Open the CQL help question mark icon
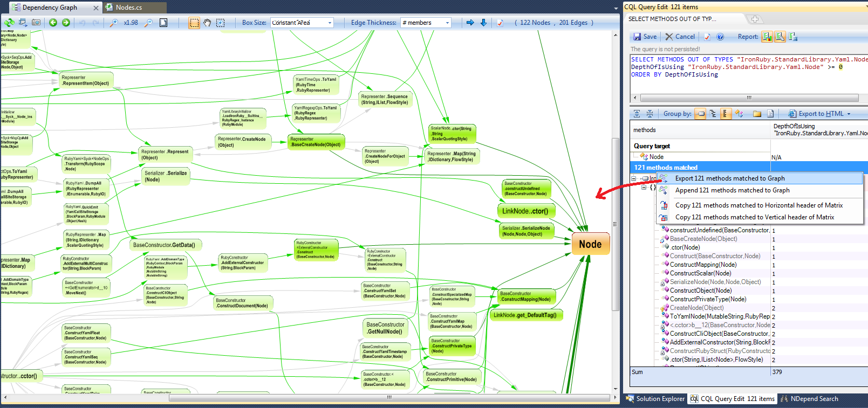This screenshot has width=868, height=408. pyautogui.click(x=720, y=37)
